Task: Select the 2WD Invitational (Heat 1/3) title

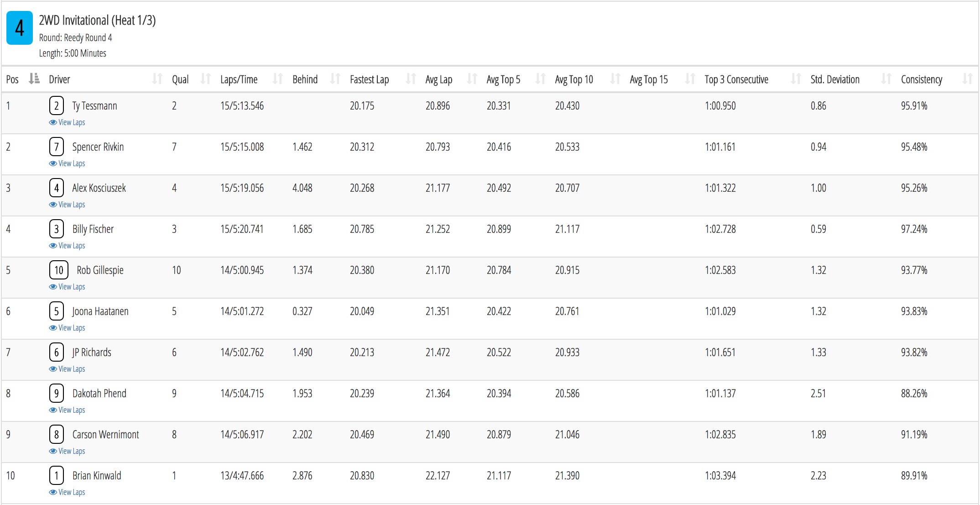Action: point(97,21)
